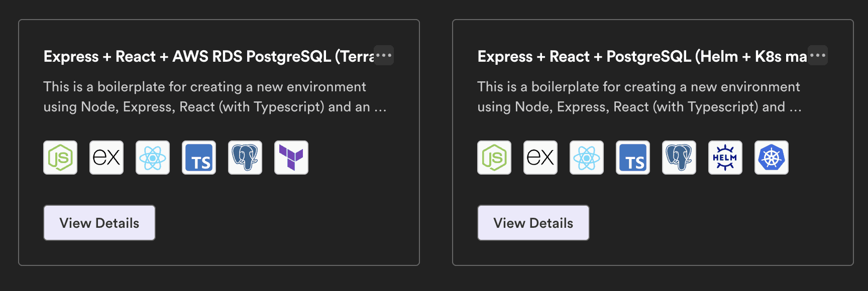Select the Express React AWS RDS title
Viewport: 868px width, 291px height.
(x=209, y=56)
